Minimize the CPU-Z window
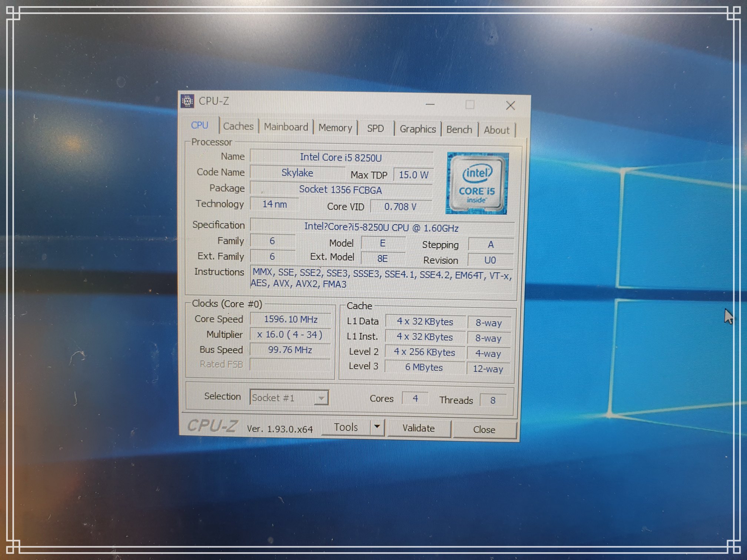The width and height of the screenshot is (747, 560). pyautogui.click(x=430, y=105)
